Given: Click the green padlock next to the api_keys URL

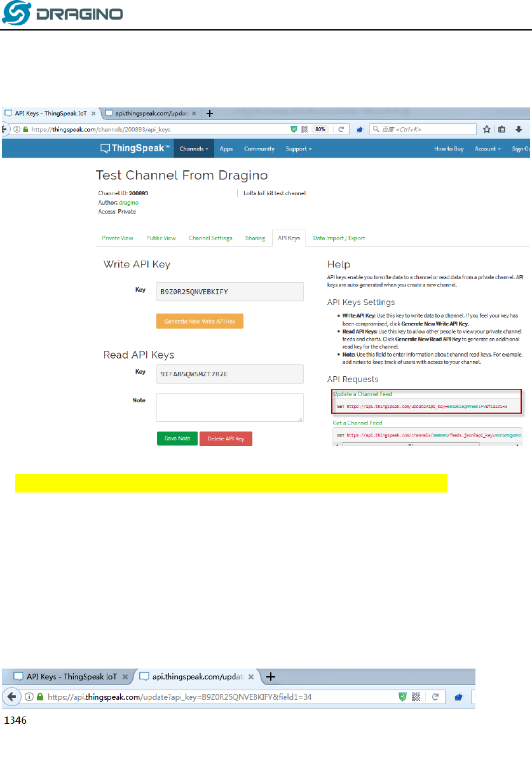Looking at the screenshot, I should [25, 129].
